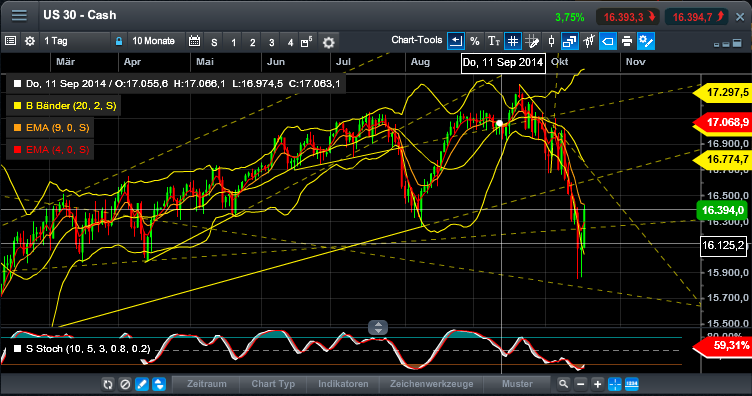The image size is (752, 396).
Task: Zoom in with the plus button
Action: [x=598, y=384]
